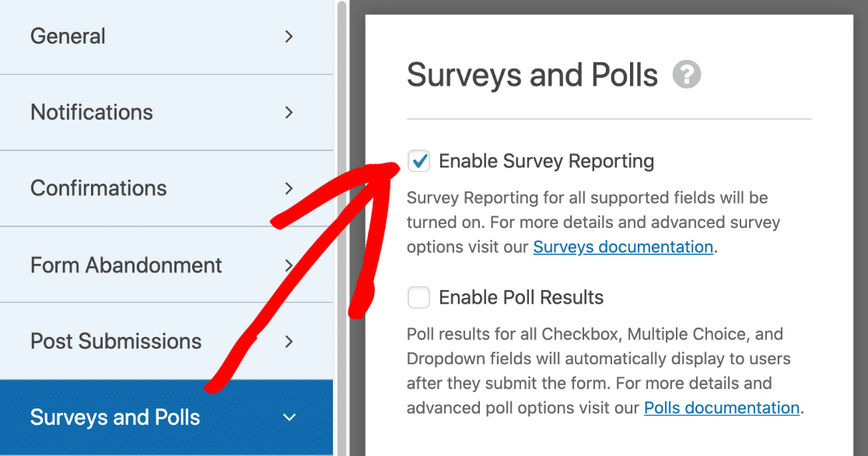Click the Enable Poll Results label
This screenshot has width=868, height=456.
tap(521, 297)
